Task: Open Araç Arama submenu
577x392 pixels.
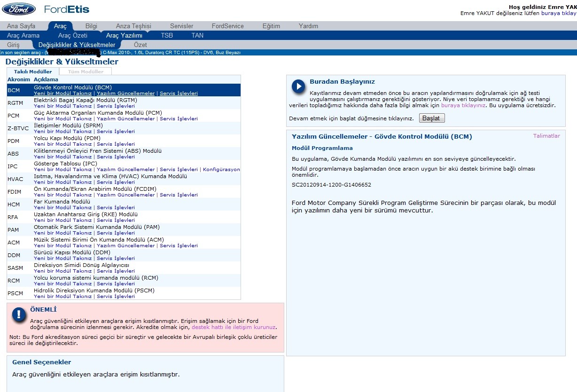Action: [x=23, y=35]
